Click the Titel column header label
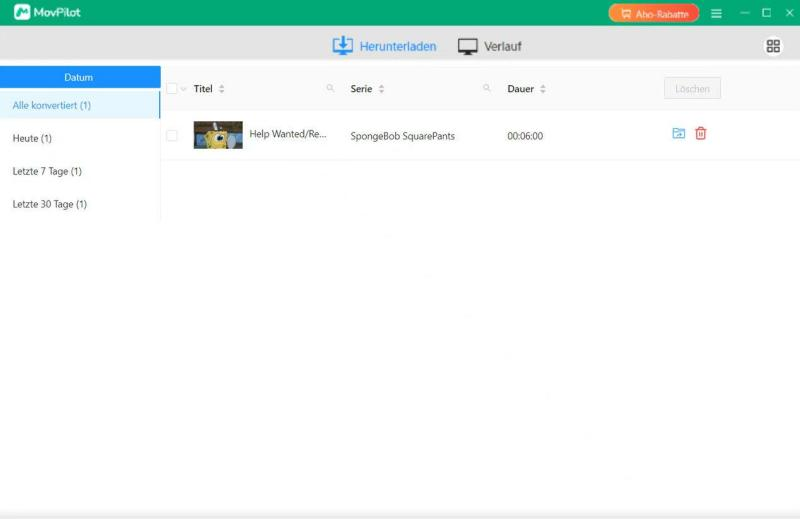 [203, 89]
